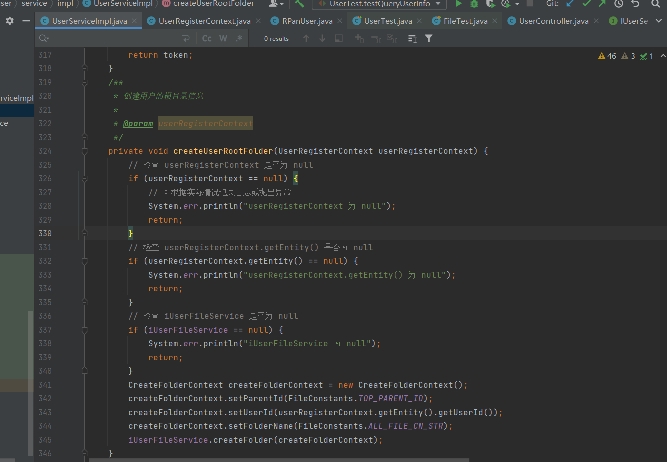Click TOP_PARENT_ID constant on line 342
Viewport: 667px width, 462px height.
[391, 399]
